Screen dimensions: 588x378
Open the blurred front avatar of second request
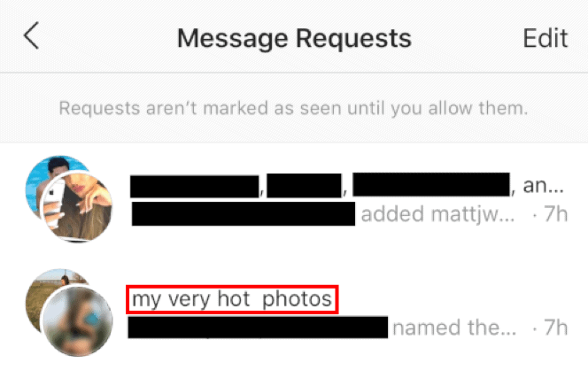(x=78, y=321)
